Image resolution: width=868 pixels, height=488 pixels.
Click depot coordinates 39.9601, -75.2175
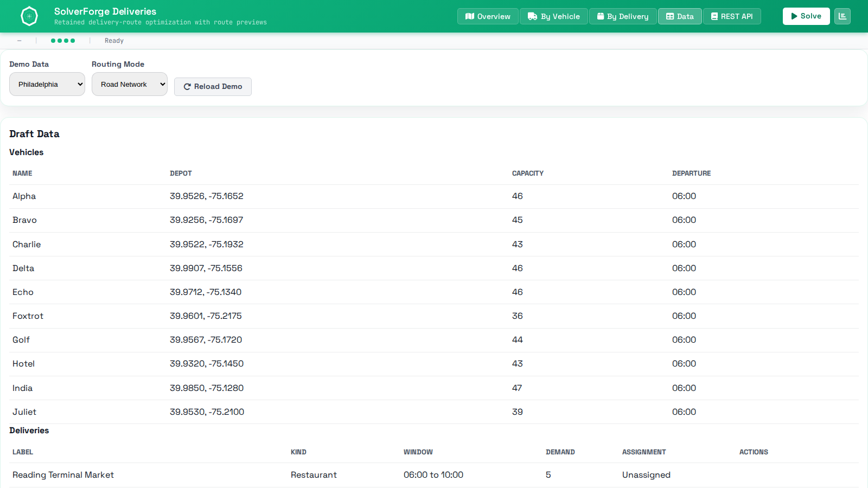(x=206, y=316)
